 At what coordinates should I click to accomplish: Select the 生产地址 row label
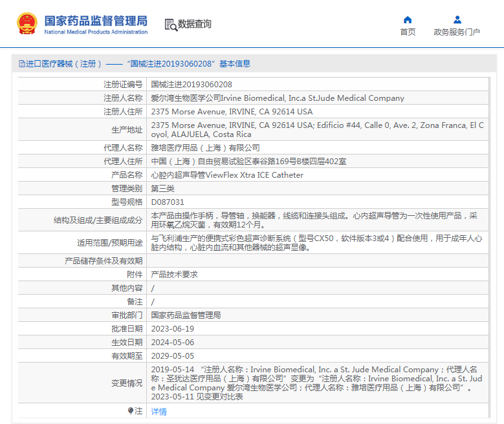[127, 130]
